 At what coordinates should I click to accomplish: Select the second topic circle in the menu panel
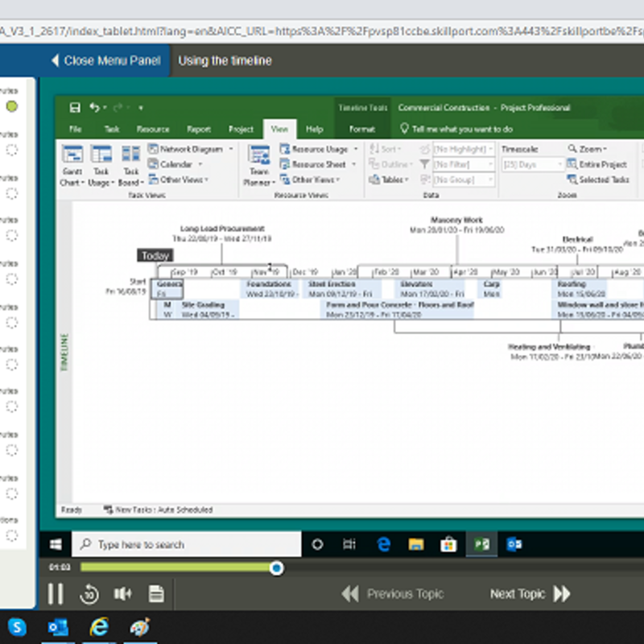12,151
